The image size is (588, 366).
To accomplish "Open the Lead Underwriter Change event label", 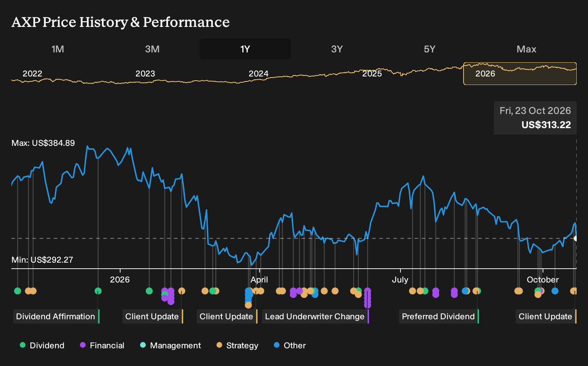I will 316,316.
